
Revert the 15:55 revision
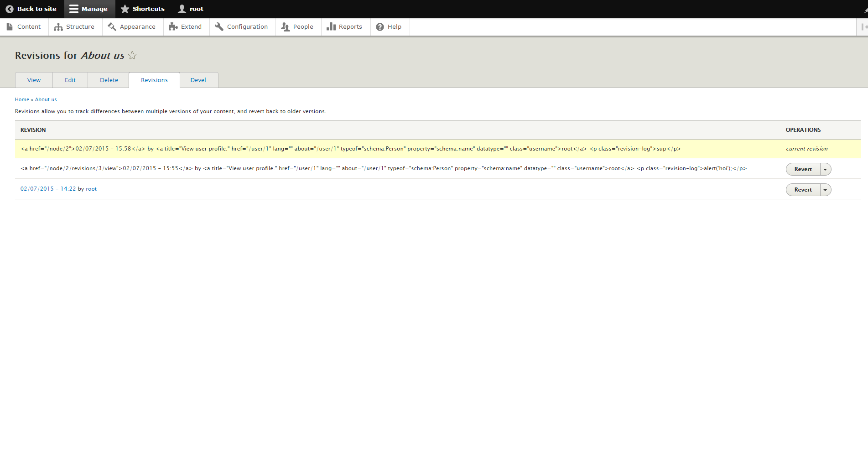click(x=803, y=169)
